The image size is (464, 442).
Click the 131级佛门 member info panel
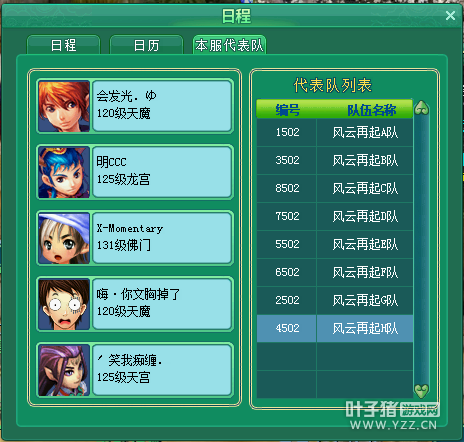[162, 238]
